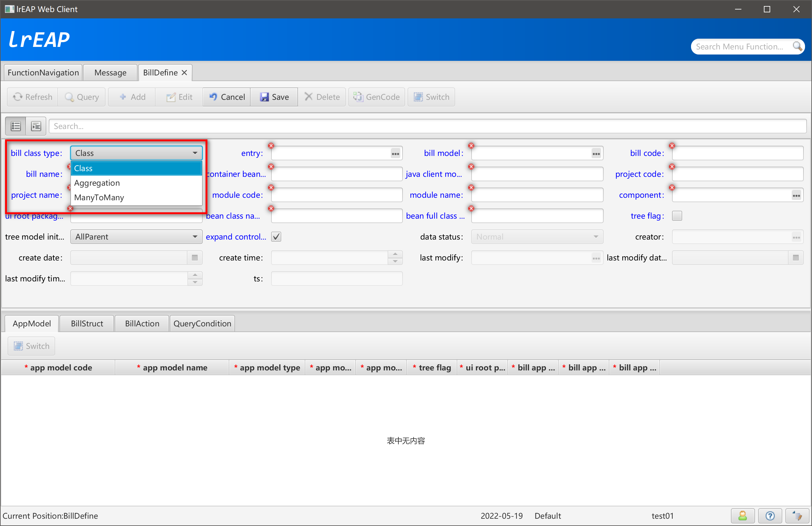
Task: Decrease the last modify time spinner
Action: 195,282
